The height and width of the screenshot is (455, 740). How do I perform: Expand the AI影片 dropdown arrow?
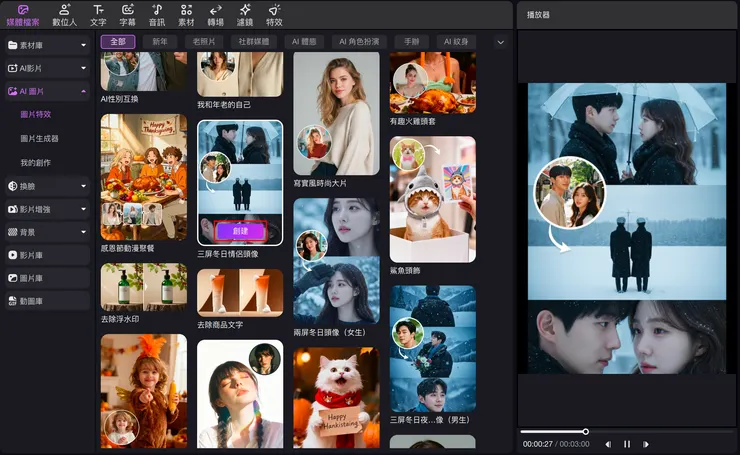pyautogui.click(x=84, y=68)
